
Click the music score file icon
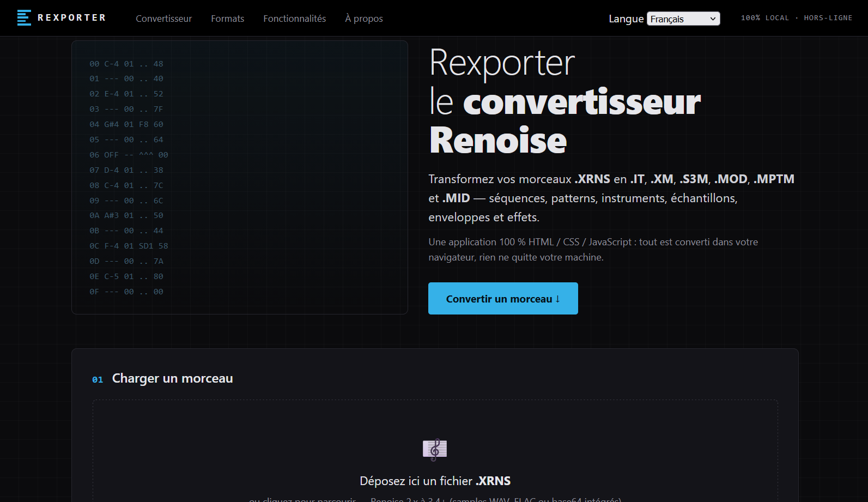click(x=435, y=450)
